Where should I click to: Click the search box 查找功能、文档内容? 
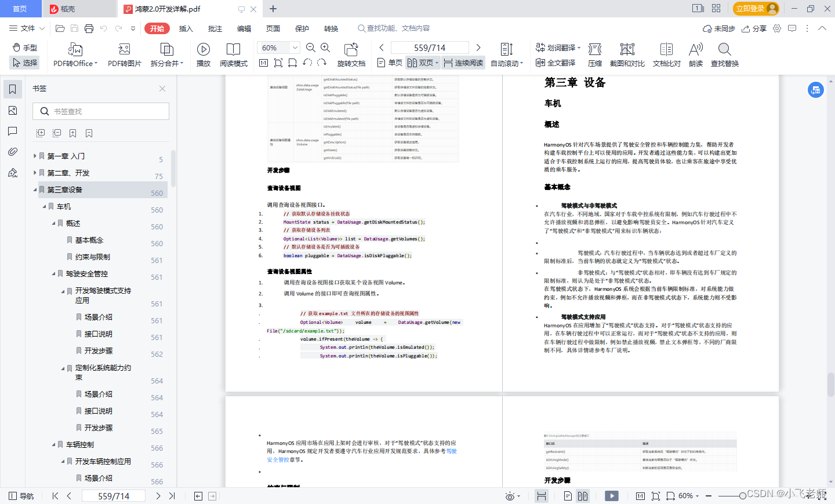[x=394, y=28]
